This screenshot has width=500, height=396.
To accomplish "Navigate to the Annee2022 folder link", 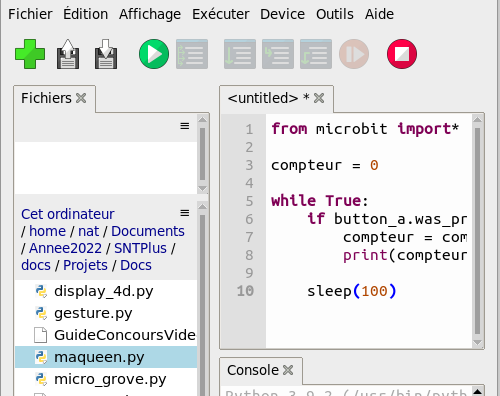I will pyautogui.click(x=65, y=248).
